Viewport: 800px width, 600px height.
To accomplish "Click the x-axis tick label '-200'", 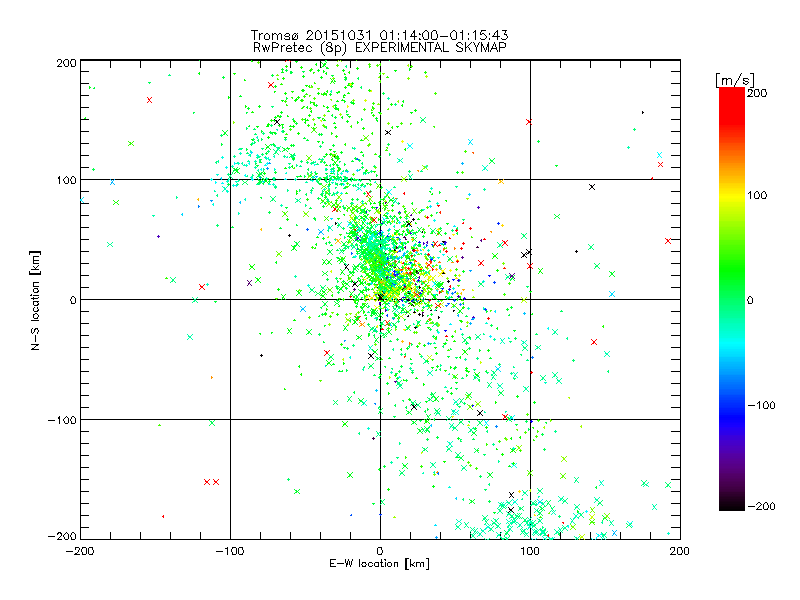I will [x=80, y=551].
